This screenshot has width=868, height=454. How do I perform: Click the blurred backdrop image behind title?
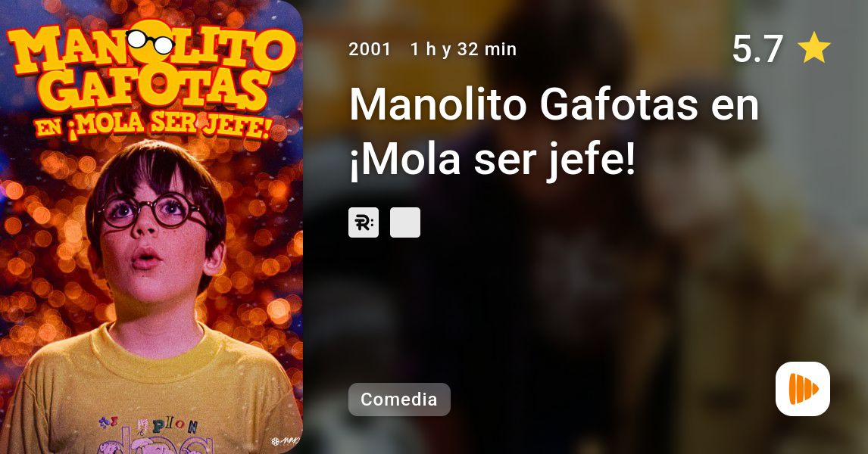585,227
